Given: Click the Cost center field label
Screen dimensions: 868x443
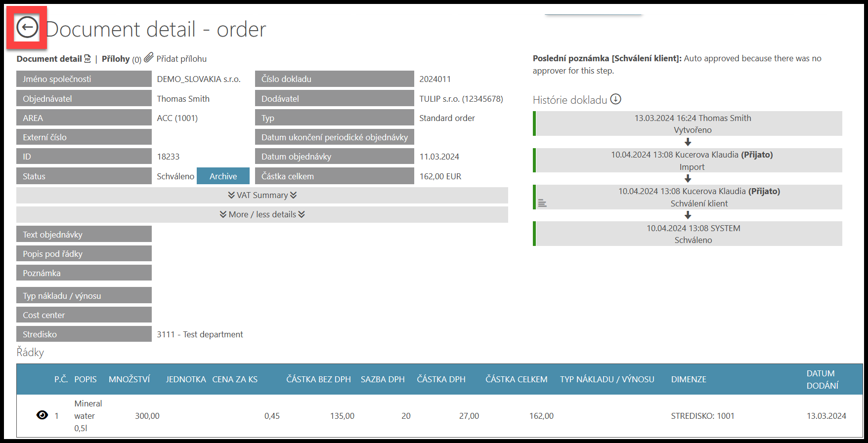Looking at the screenshot, I should (x=84, y=315).
